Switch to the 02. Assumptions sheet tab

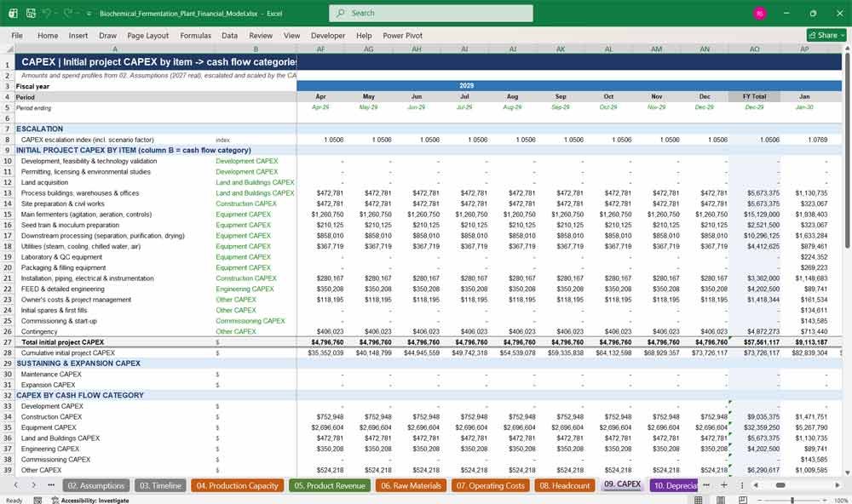(96, 485)
